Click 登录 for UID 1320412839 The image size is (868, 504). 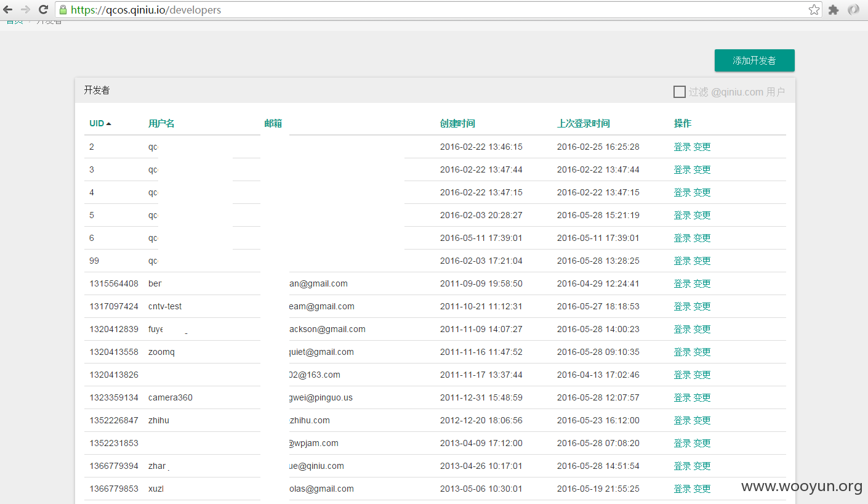click(682, 329)
